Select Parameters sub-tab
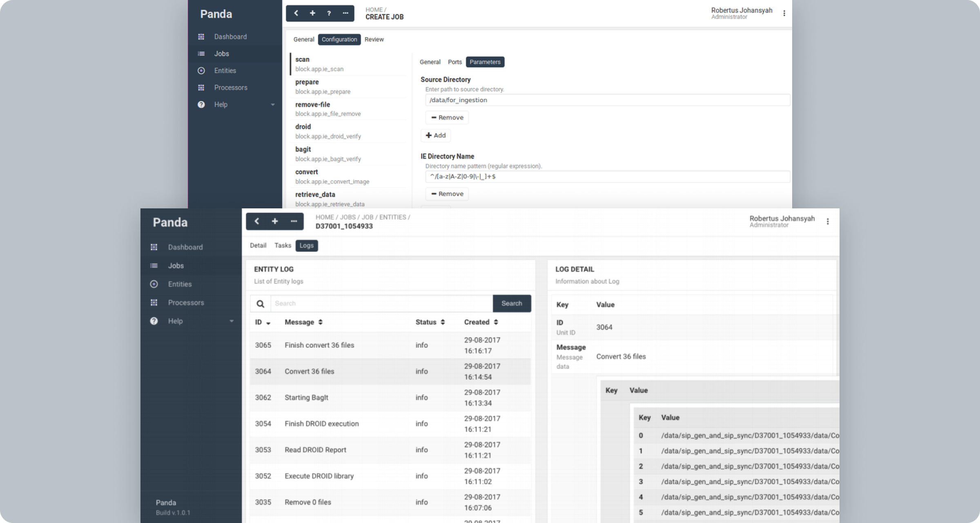 click(485, 62)
